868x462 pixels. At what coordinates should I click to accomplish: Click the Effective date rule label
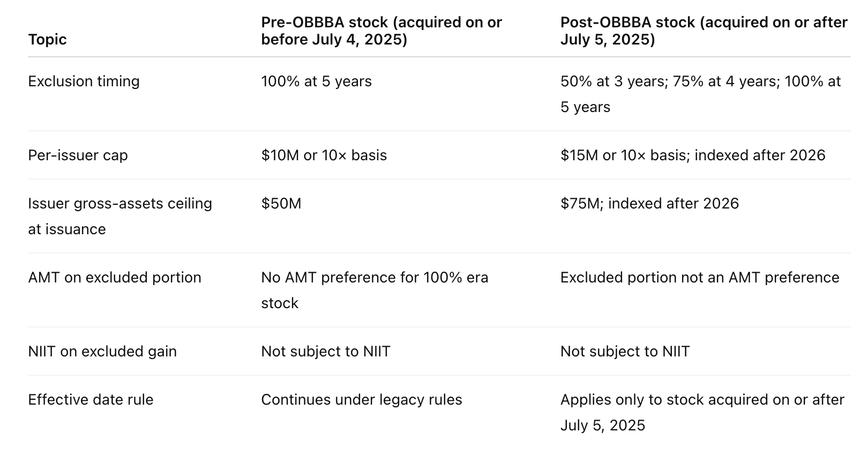pyautogui.click(x=91, y=400)
